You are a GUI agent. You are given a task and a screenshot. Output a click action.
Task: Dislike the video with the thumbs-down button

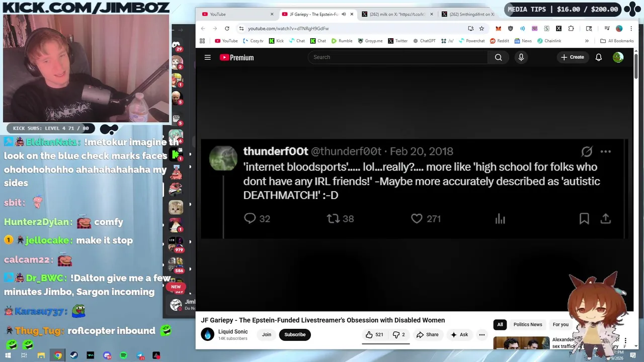coord(399,335)
